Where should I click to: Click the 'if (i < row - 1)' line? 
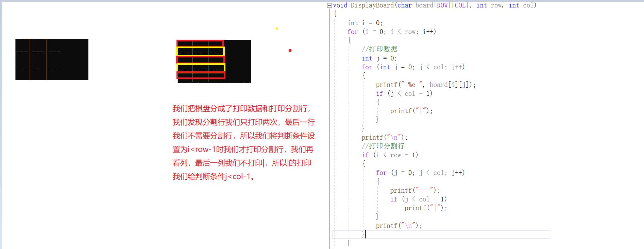[x=390, y=155]
